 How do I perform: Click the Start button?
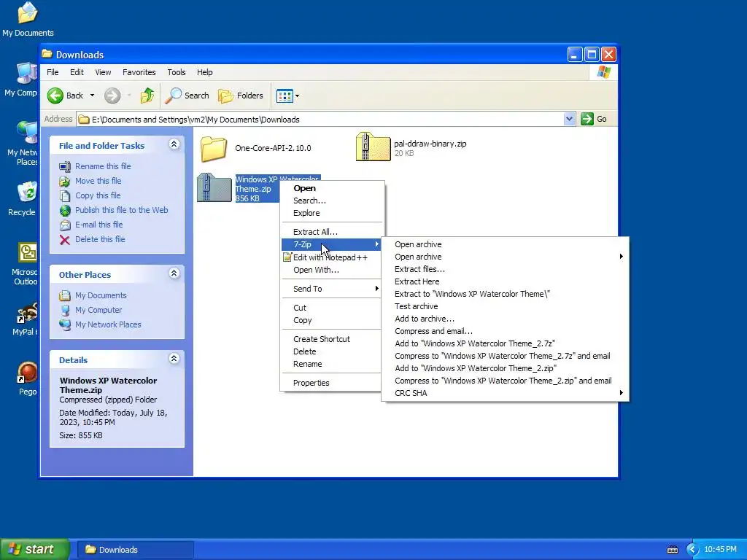tap(34, 549)
